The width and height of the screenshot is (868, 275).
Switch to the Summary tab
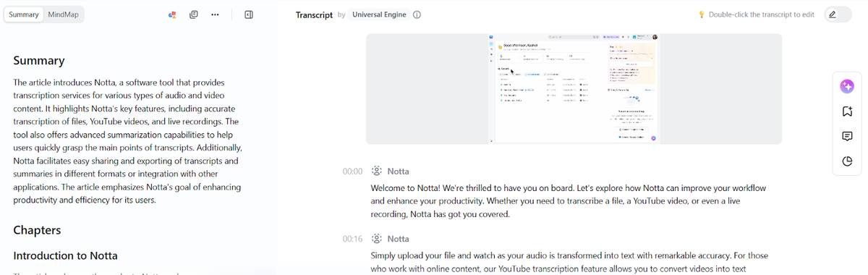[x=24, y=14]
